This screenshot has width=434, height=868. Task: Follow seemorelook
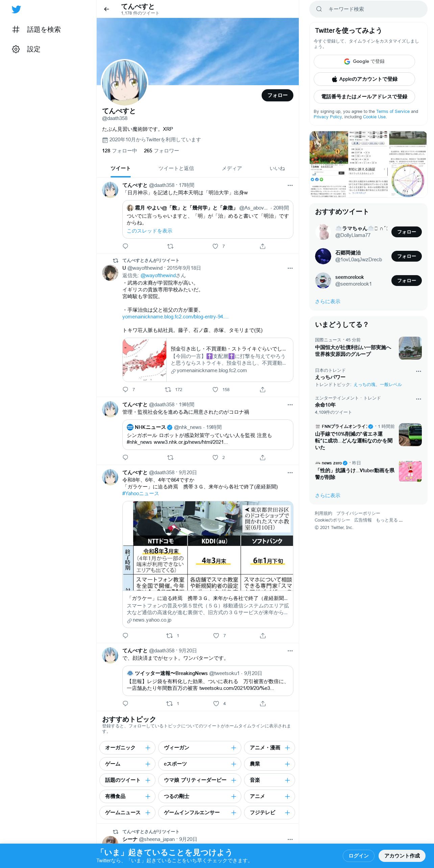coord(406,281)
